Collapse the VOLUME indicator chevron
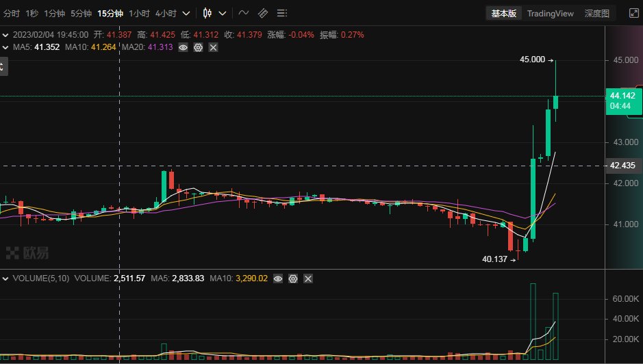 5,278
